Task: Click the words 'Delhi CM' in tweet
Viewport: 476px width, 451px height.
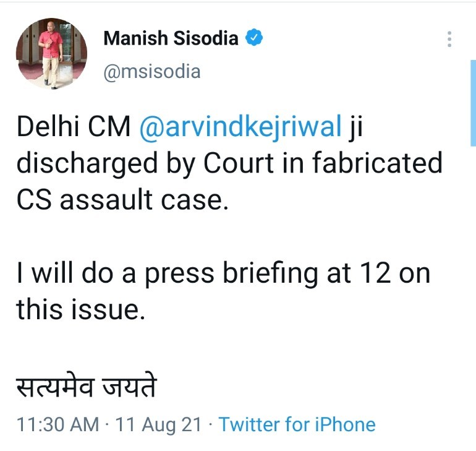Action: pyautogui.click(x=73, y=127)
